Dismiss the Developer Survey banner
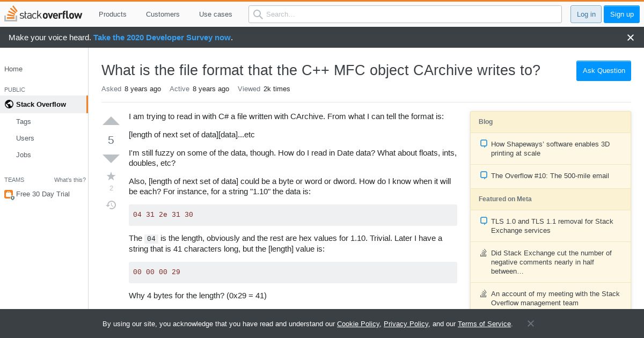 tap(631, 38)
